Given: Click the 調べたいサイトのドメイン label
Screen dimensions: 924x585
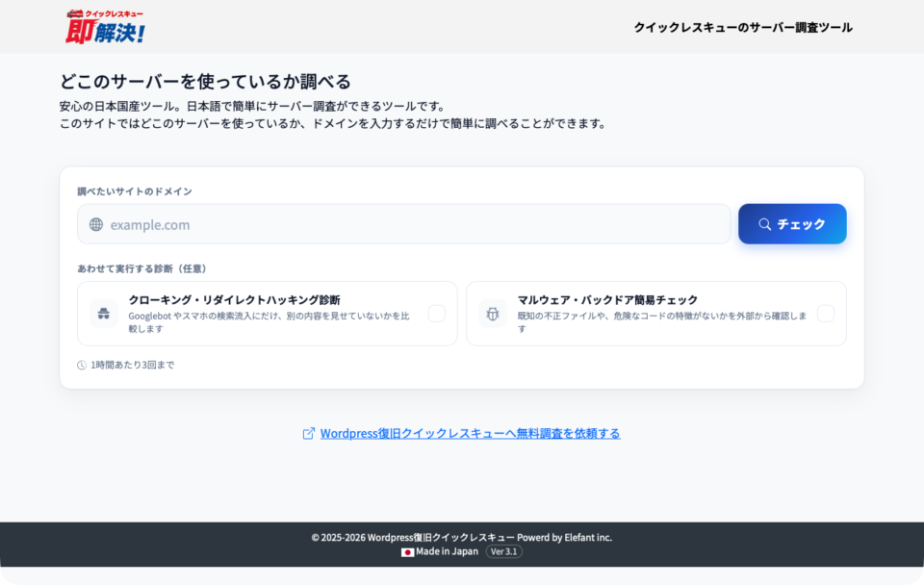Looking at the screenshot, I should point(135,191).
